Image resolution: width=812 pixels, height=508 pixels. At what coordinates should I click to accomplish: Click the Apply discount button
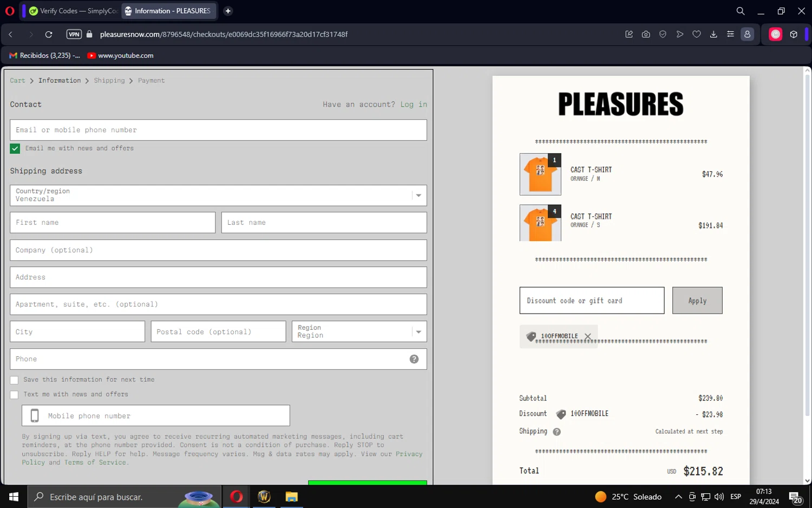697,301
